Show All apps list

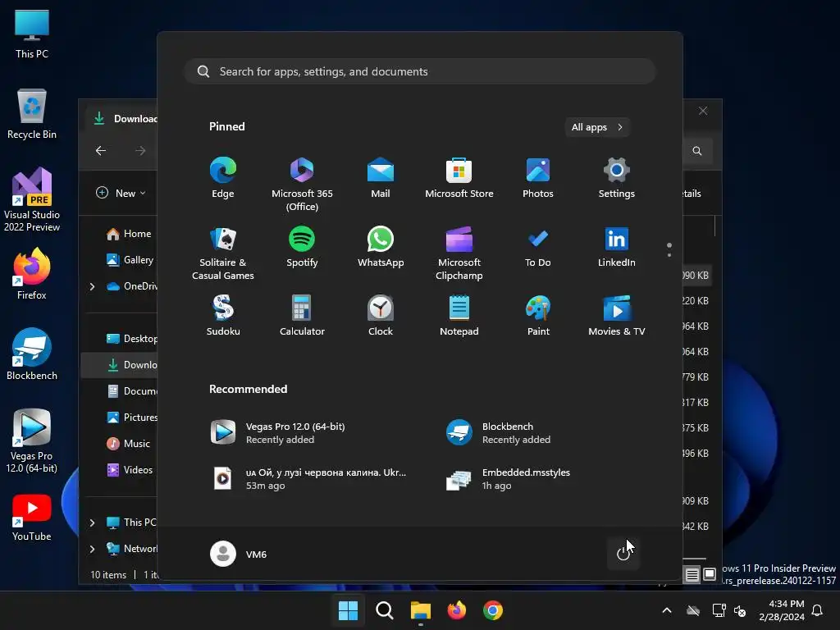click(x=597, y=127)
